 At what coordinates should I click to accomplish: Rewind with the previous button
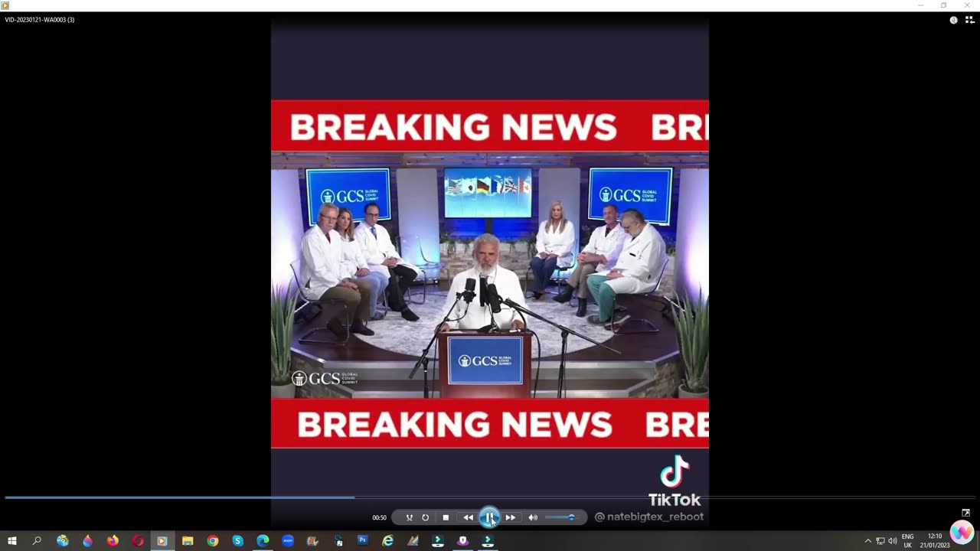coord(468,517)
